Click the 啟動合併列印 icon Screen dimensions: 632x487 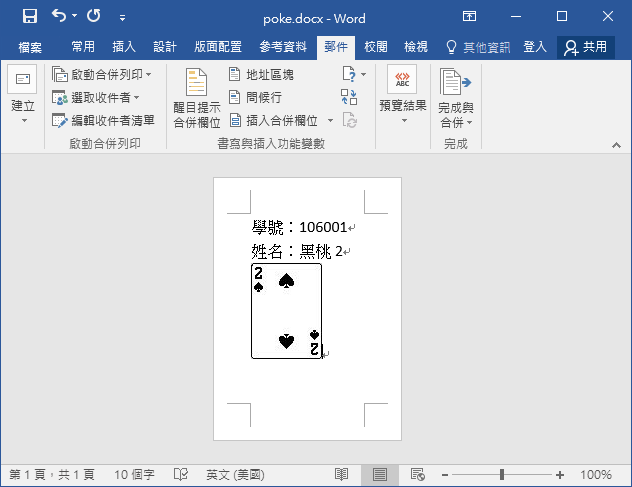click(x=60, y=75)
